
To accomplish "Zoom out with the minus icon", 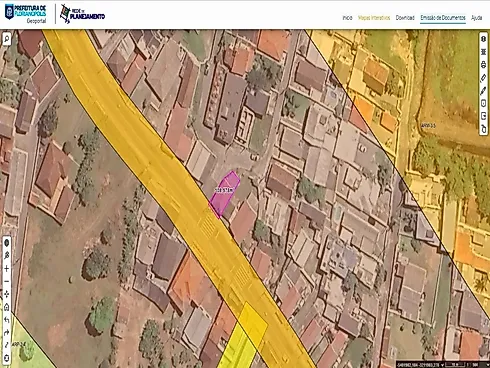I will pyautogui.click(x=7, y=281).
